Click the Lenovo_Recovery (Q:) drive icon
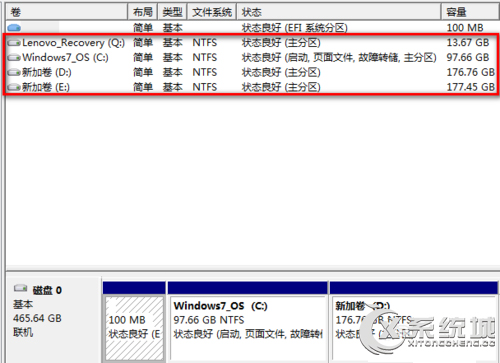The width and height of the screenshot is (500, 363). (x=14, y=43)
